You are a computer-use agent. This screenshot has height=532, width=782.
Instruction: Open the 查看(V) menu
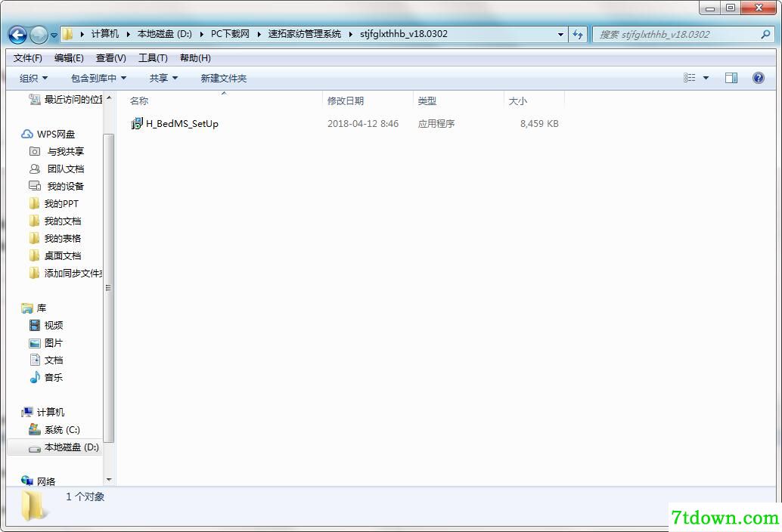click(x=110, y=57)
